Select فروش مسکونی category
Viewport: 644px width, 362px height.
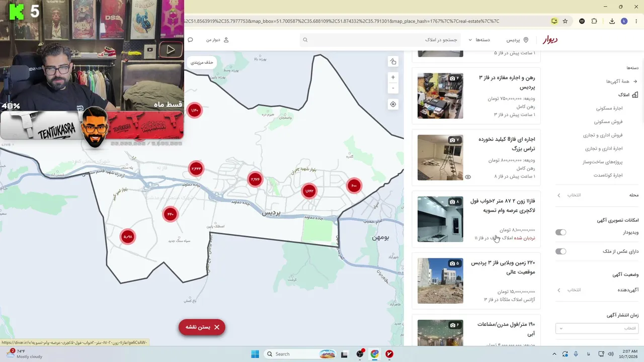point(608,122)
